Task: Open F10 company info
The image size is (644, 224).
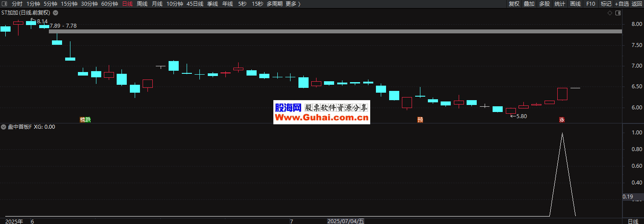Action: point(591,4)
